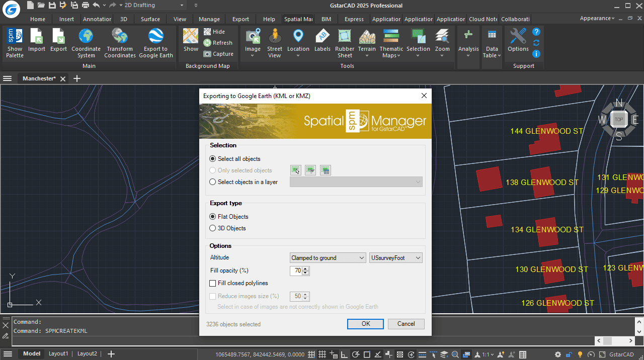Viewport: 644px width, 360px height.
Task: Open the Appearance dropdown
Action: click(597, 18)
